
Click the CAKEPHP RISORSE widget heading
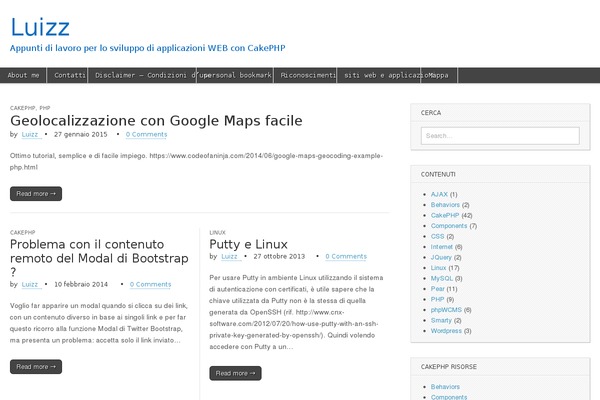tap(449, 367)
